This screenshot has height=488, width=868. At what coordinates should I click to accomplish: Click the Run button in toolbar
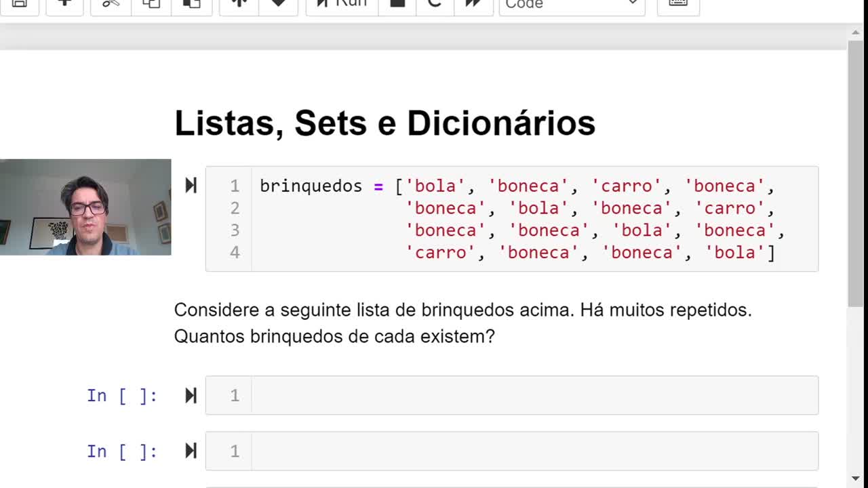[341, 4]
